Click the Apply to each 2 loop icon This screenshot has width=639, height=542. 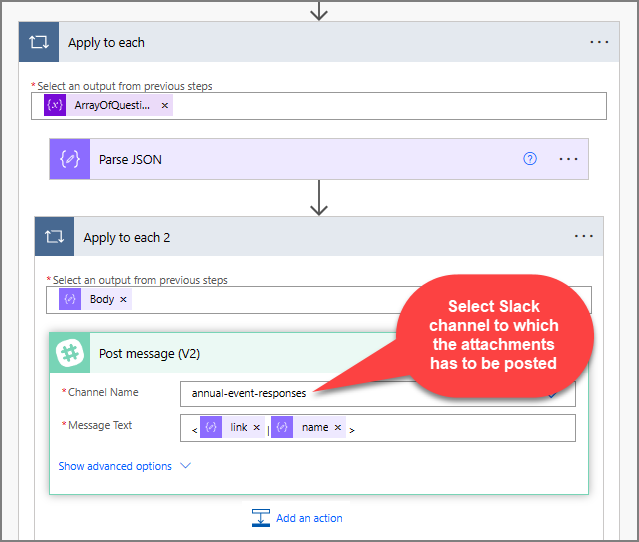pyautogui.click(x=54, y=237)
